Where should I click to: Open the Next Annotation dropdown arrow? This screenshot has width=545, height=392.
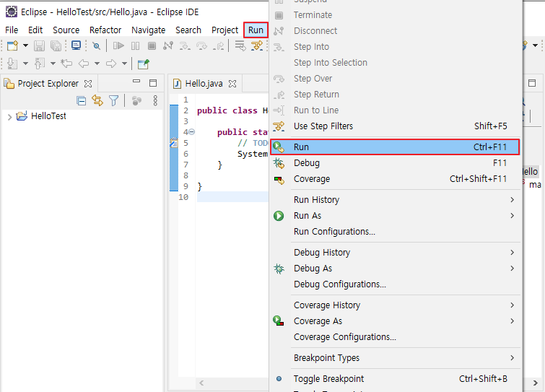coord(25,64)
